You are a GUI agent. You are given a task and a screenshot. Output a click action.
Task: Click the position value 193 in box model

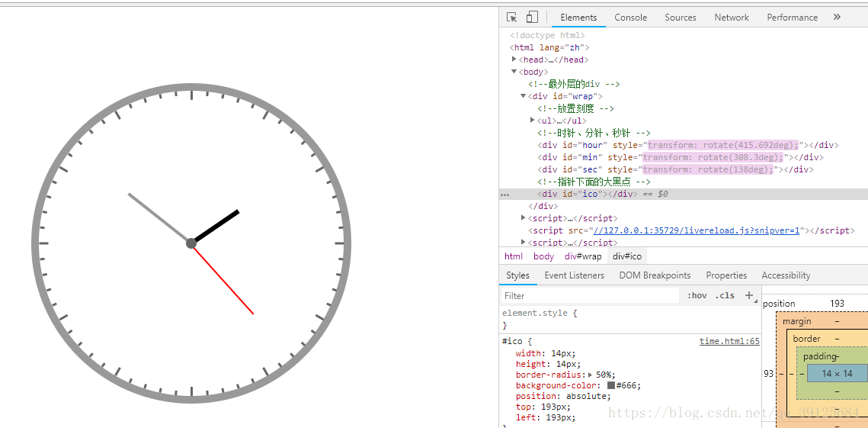(837, 304)
